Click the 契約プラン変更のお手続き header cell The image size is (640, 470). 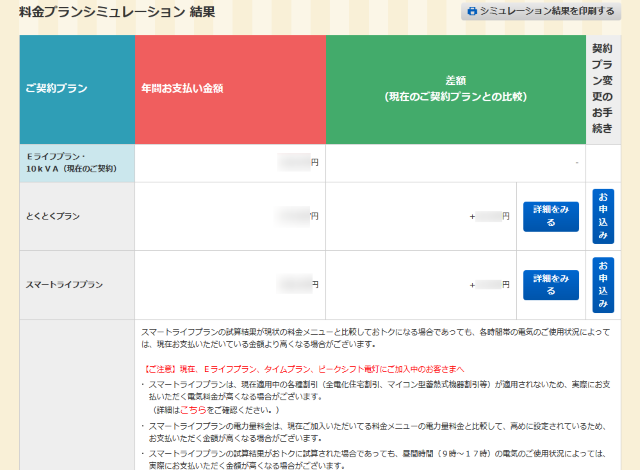pos(603,89)
